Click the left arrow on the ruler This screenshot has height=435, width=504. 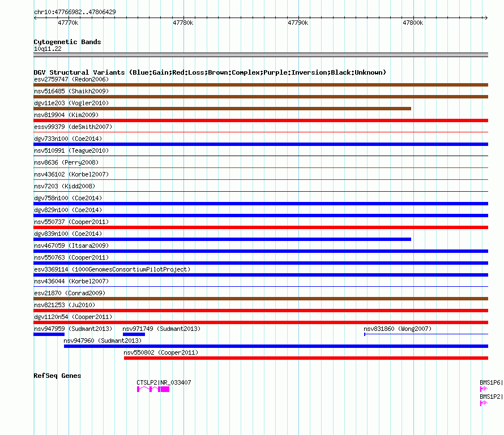tap(36, 18)
